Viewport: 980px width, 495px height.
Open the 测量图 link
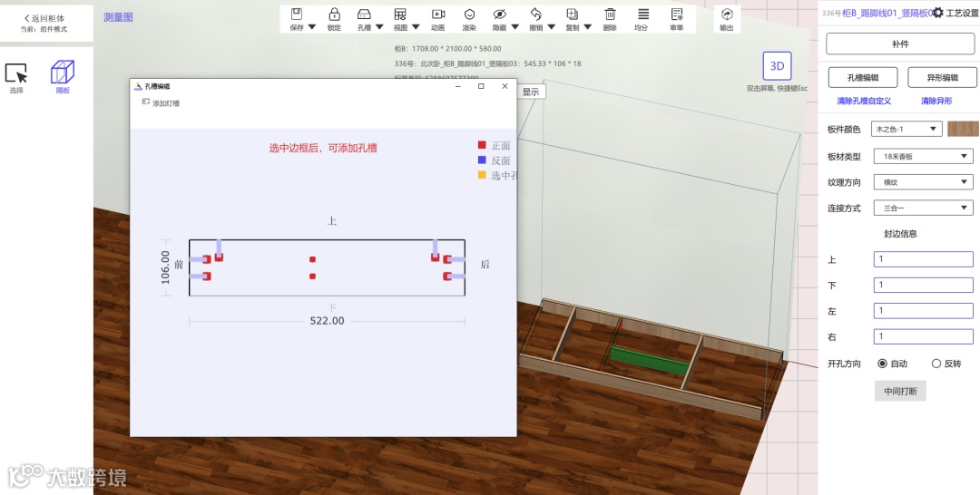[118, 17]
